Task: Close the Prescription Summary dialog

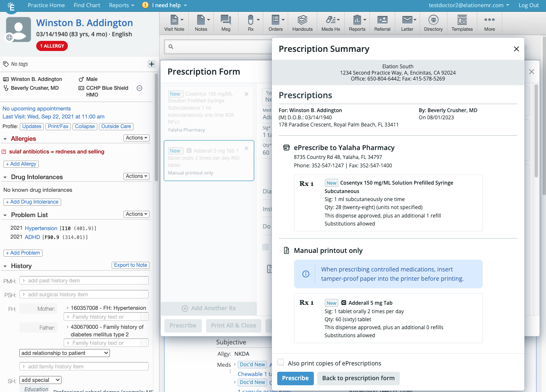Action: pos(517,49)
